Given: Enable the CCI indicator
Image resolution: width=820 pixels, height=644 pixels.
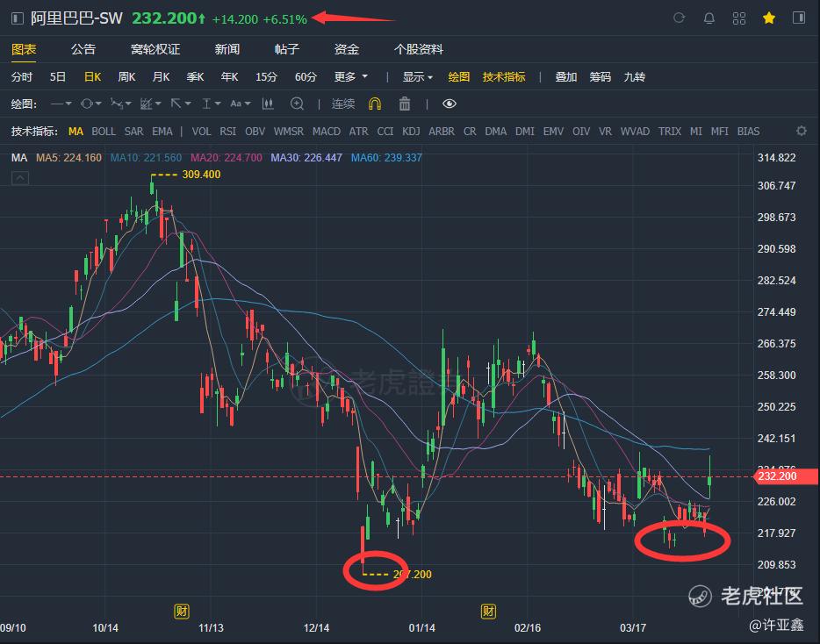Looking at the screenshot, I should pyautogui.click(x=385, y=132).
